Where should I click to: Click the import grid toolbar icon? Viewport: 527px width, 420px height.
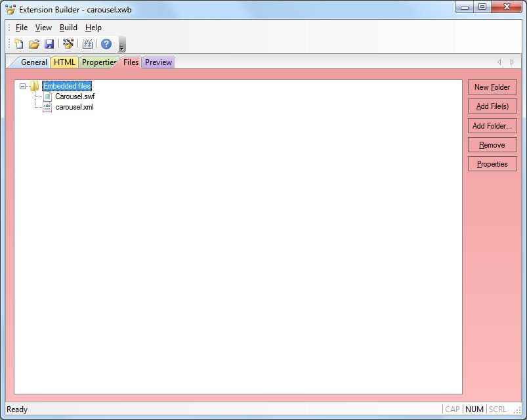[87, 44]
